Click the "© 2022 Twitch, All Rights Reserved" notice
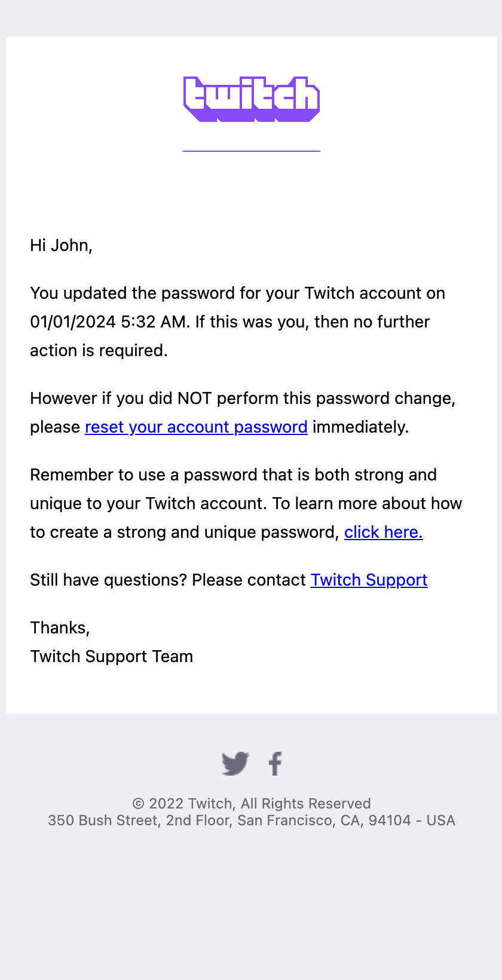 251,804
